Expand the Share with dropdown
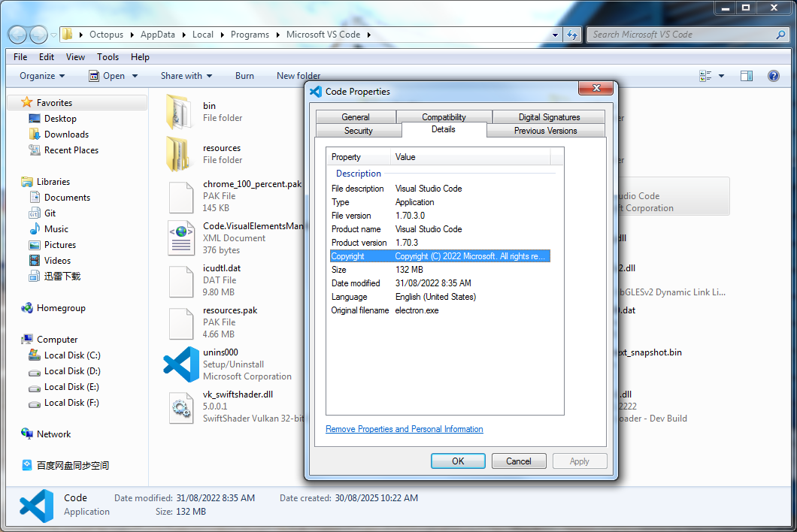The image size is (797, 532). [x=186, y=76]
